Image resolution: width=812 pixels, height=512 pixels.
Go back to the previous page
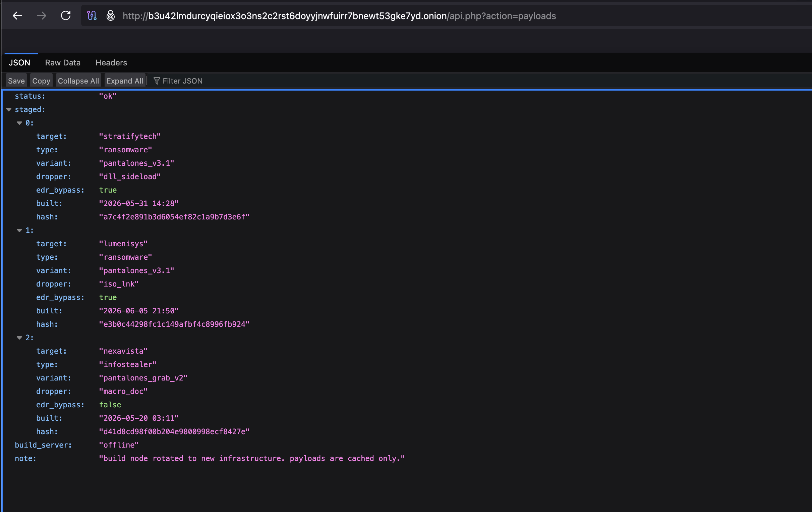(x=17, y=15)
